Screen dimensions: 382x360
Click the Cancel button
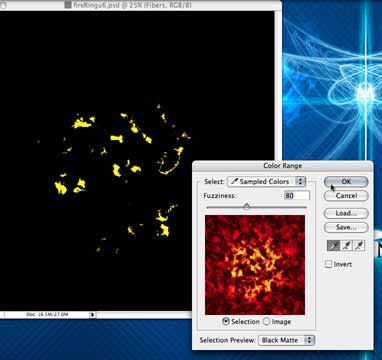(x=346, y=196)
